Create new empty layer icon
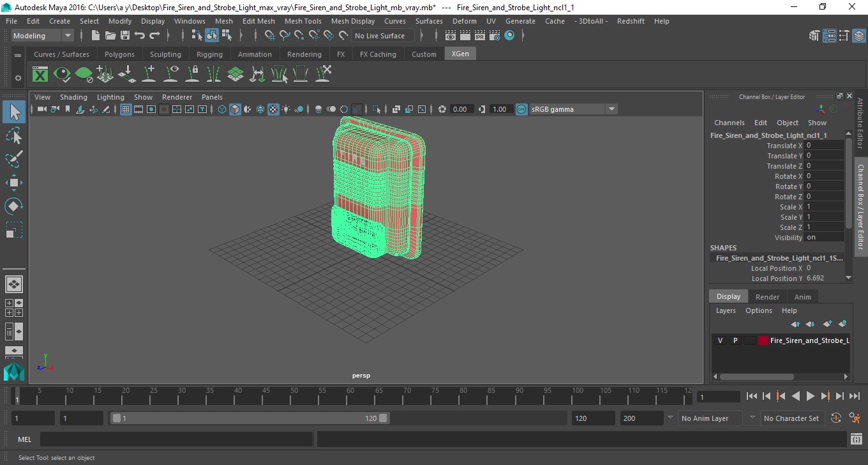868x465 pixels. [x=827, y=324]
